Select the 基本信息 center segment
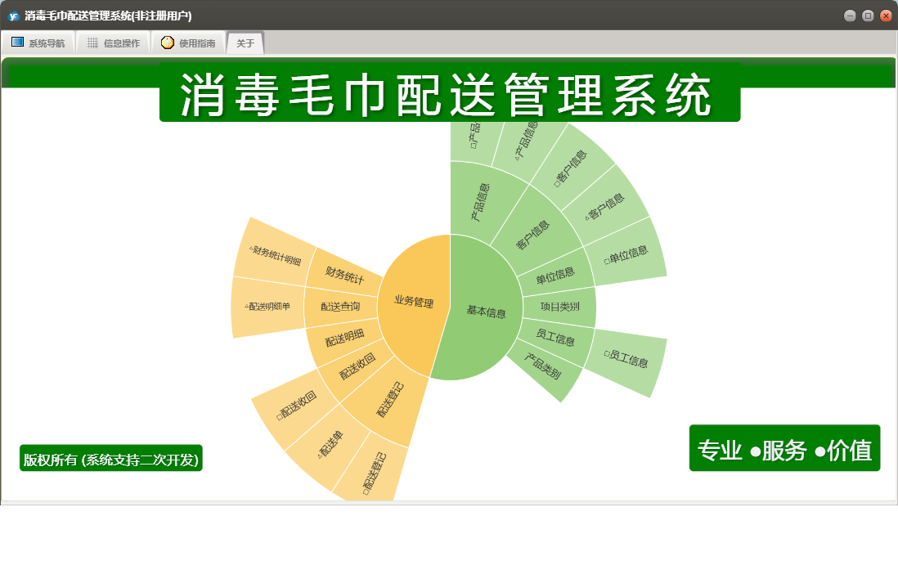Image resolution: width=898 pixels, height=588 pixels. tap(486, 311)
